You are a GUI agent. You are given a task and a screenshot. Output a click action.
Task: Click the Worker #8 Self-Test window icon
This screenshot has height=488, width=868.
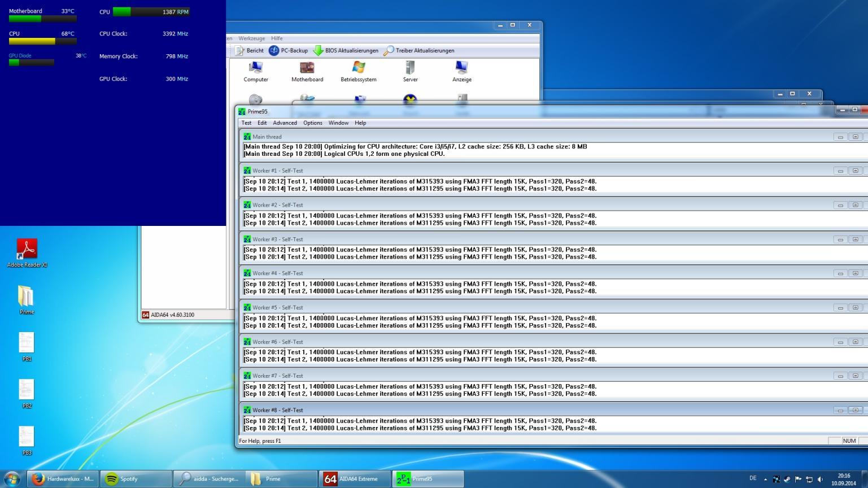[x=247, y=410]
